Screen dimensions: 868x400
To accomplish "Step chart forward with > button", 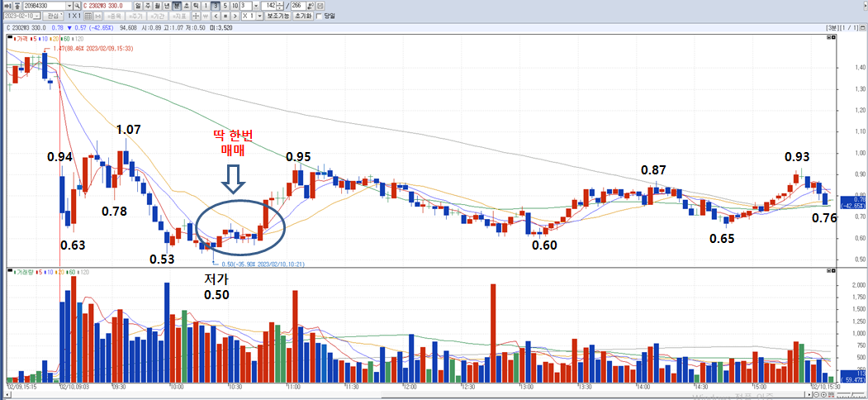I will pyautogui.click(x=235, y=16).
